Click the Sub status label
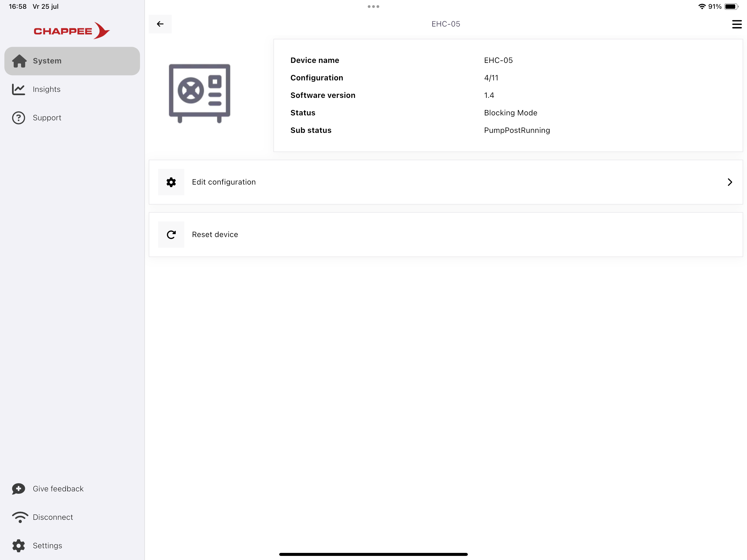Screen dimensions: 747x560 point(311,130)
